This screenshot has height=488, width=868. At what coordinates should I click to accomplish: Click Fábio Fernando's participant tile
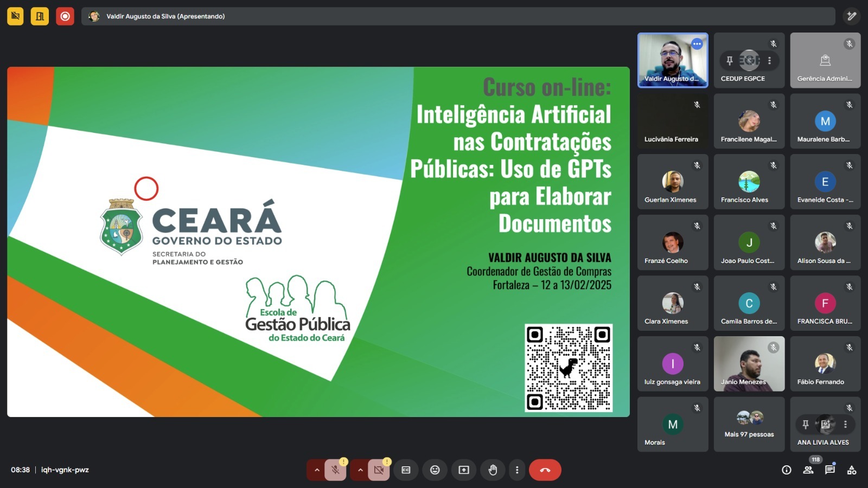click(825, 364)
